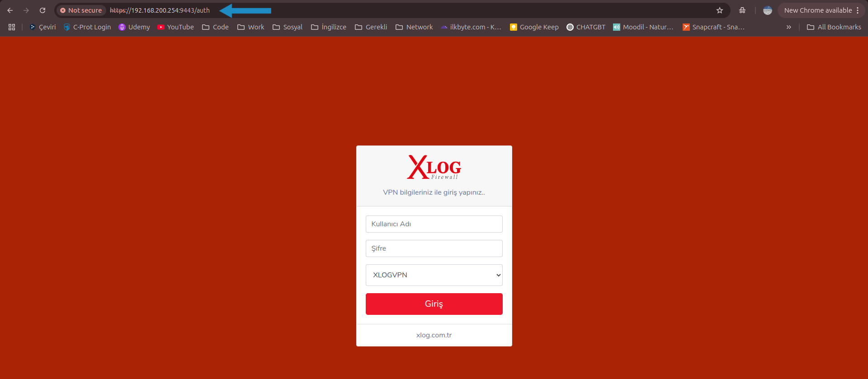868x379 pixels.
Task: Open the Udemy bookmark
Action: [134, 27]
